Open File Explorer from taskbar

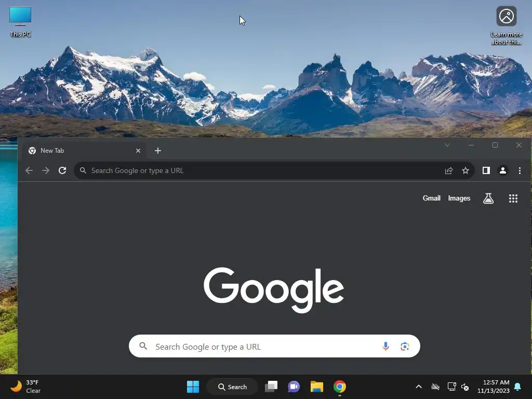pos(316,387)
